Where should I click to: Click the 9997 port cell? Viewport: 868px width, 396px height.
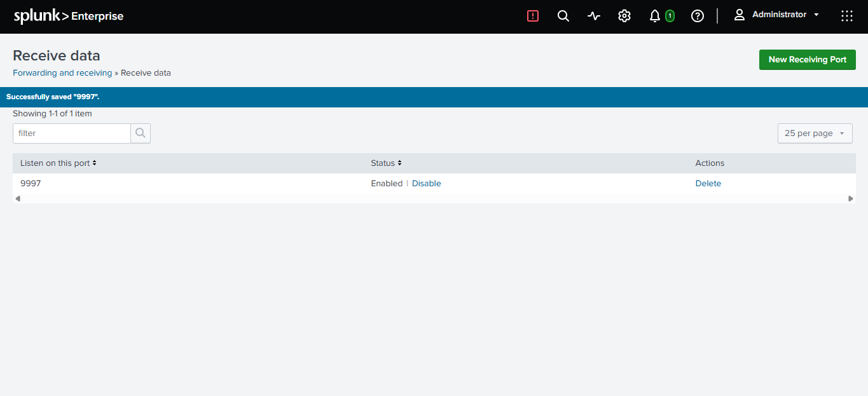(x=31, y=184)
